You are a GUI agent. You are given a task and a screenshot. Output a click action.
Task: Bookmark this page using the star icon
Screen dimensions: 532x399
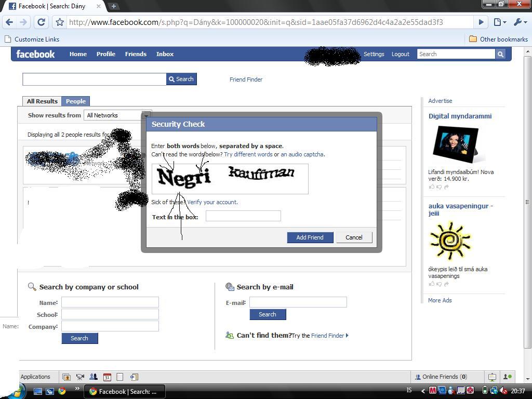60,22
